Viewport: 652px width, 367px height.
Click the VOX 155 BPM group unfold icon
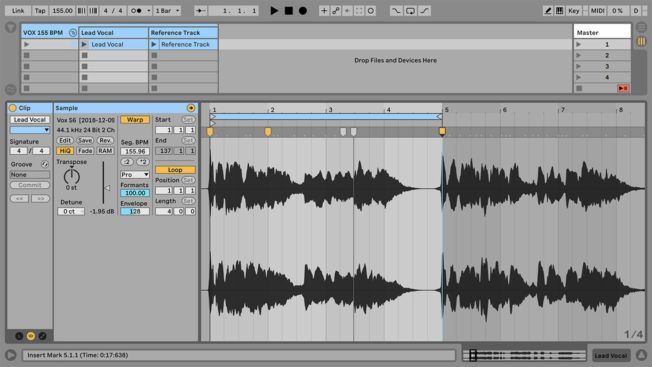[73, 32]
